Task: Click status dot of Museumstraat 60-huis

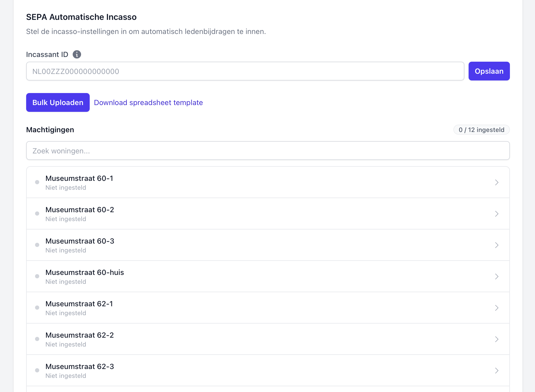Action: click(x=37, y=276)
